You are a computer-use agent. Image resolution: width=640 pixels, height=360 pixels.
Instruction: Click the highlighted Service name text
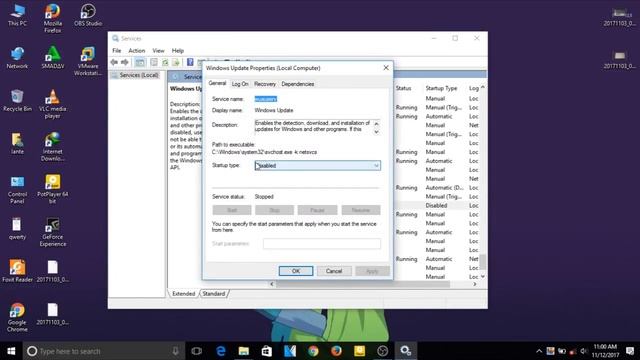266,99
